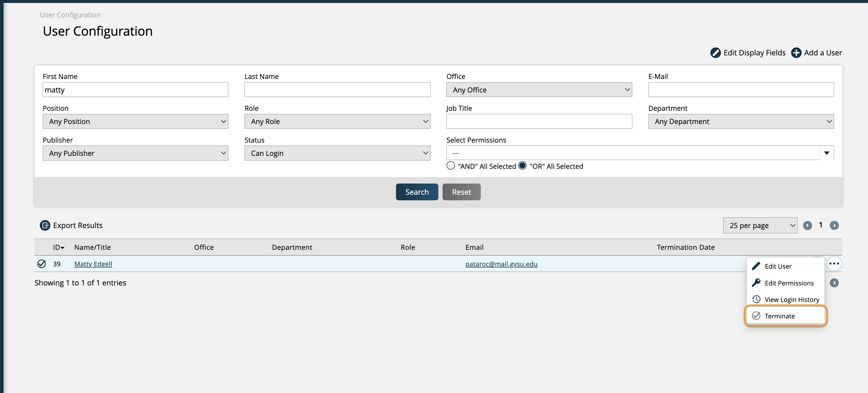Choose Edit User from the context menu
Viewport: 868px width, 393px height.
pos(785,266)
